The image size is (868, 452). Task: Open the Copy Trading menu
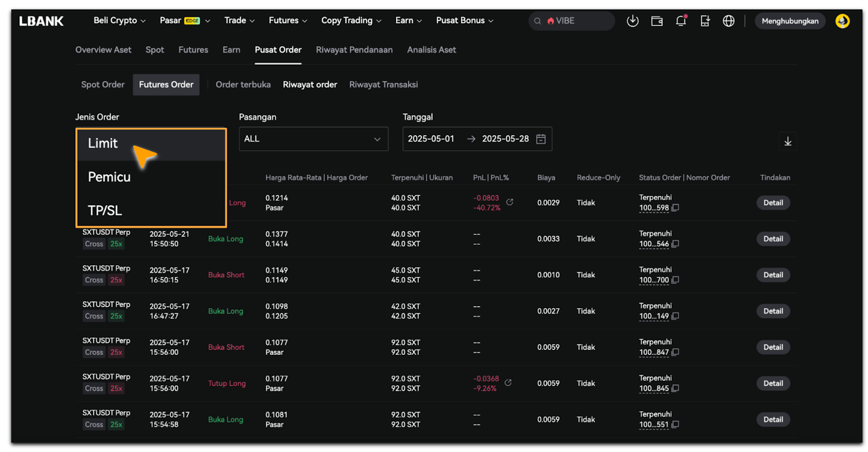[351, 21]
